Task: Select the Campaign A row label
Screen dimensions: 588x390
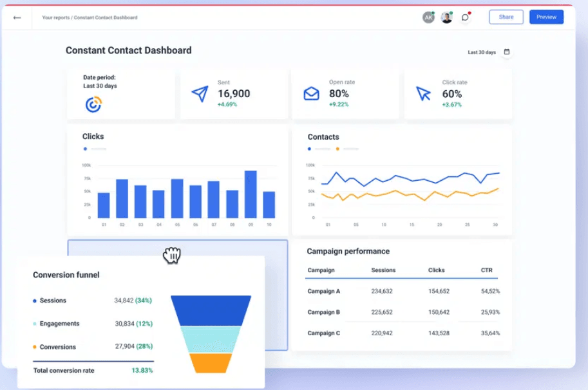Action: pos(323,291)
